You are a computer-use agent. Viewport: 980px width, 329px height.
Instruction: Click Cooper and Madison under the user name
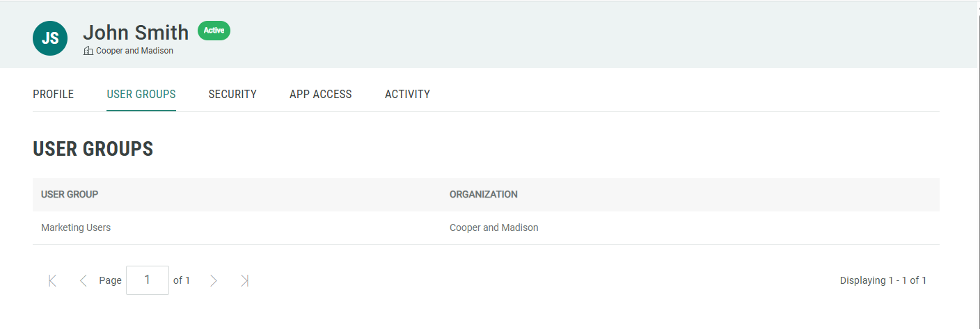coord(134,51)
